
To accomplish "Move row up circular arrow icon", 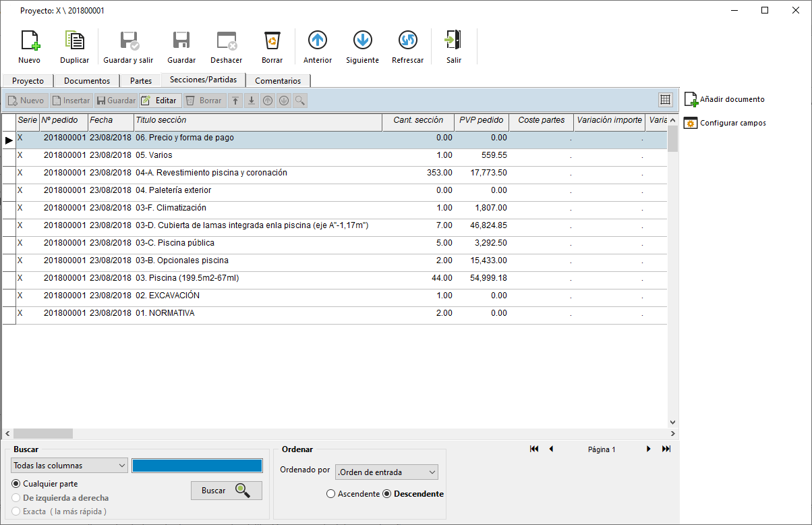I will pos(268,101).
